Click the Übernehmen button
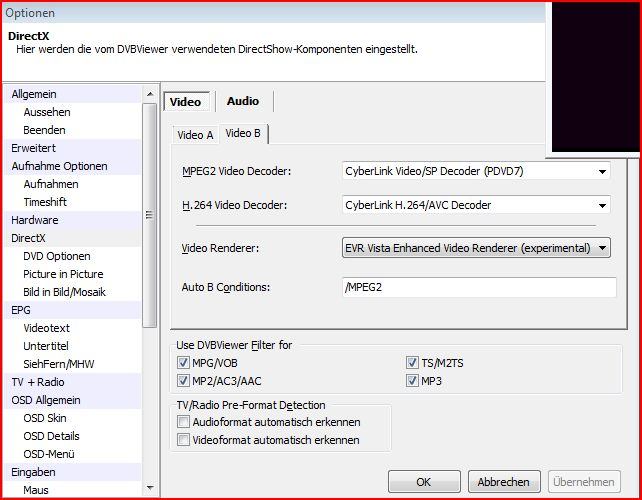The height and width of the screenshot is (500, 642). click(x=584, y=482)
